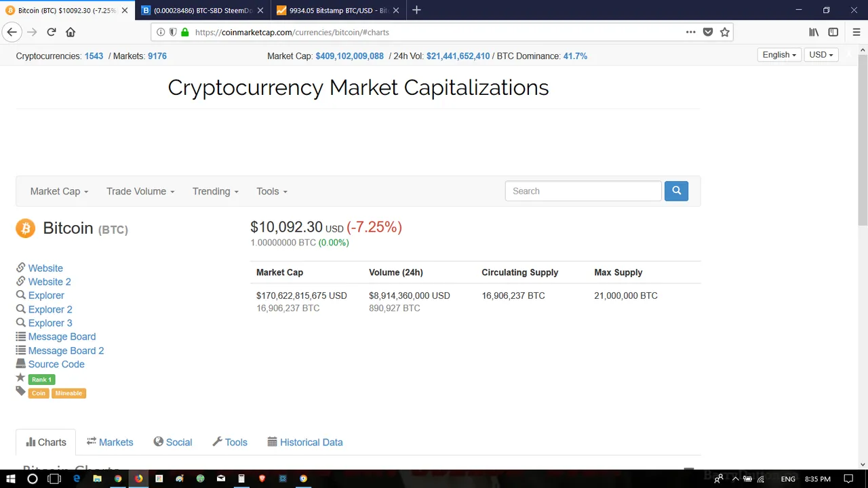868x488 pixels.
Task: Expand the Trade Volume dropdown menu
Action: (140, 191)
